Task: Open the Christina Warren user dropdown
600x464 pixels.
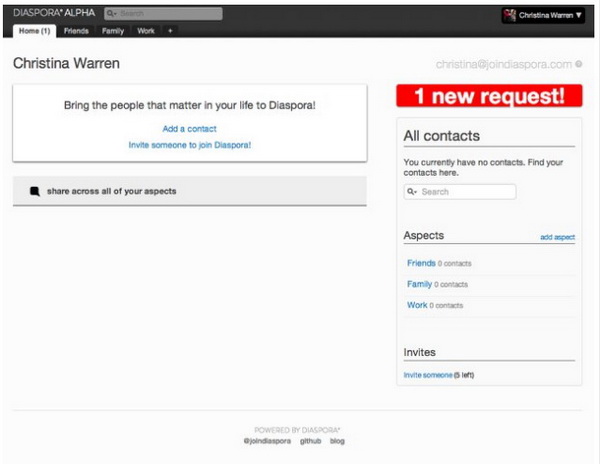Action: [x=543, y=15]
